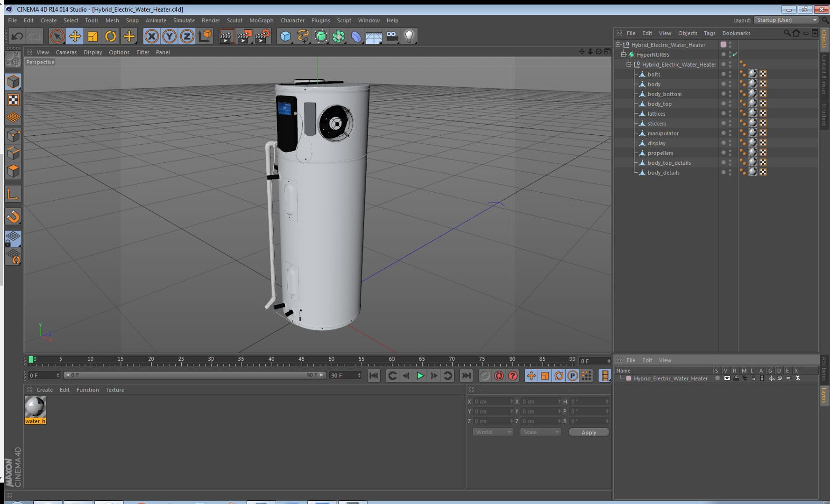Viewport: 830px width, 504px height.
Task: Open the Simulate menu
Action: [184, 20]
